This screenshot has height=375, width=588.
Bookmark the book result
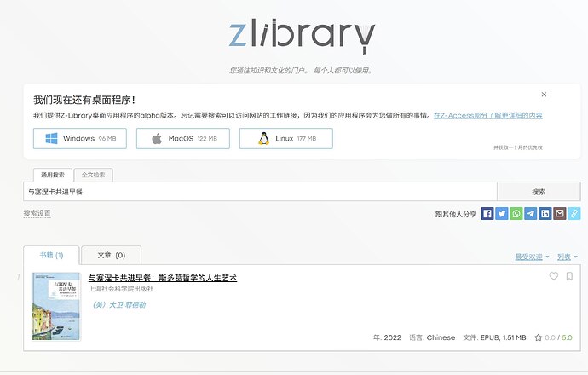[569, 276]
